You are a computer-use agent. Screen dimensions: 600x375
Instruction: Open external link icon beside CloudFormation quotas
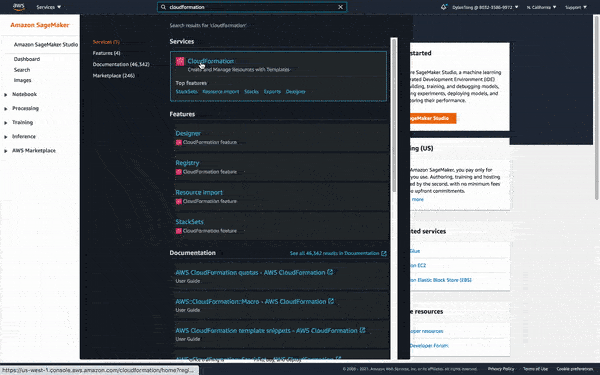(x=330, y=272)
